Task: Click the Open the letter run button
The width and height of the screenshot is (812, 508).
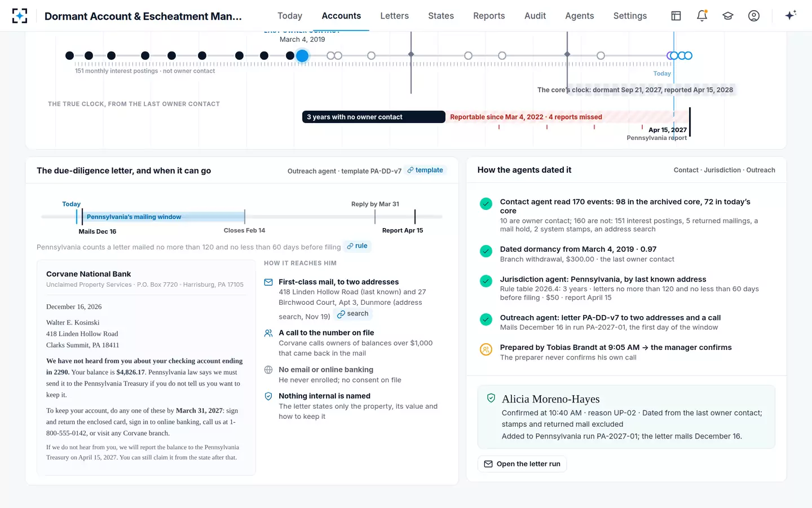Action: (522, 464)
